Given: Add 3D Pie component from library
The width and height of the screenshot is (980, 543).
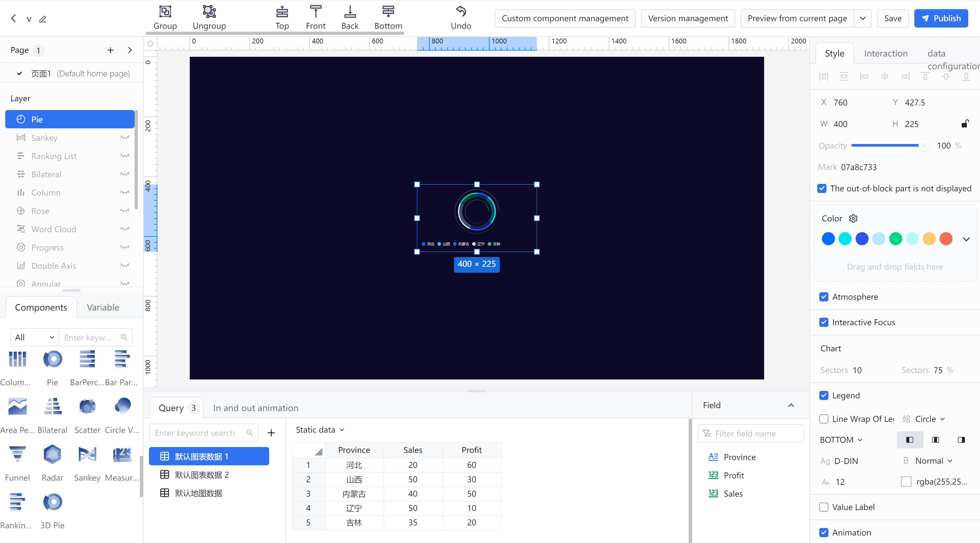Looking at the screenshot, I should pyautogui.click(x=53, y=502).
